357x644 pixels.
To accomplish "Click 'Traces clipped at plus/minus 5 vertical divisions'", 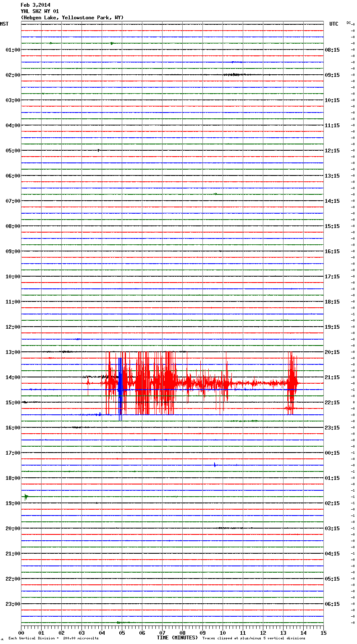I will coord(254,638).
